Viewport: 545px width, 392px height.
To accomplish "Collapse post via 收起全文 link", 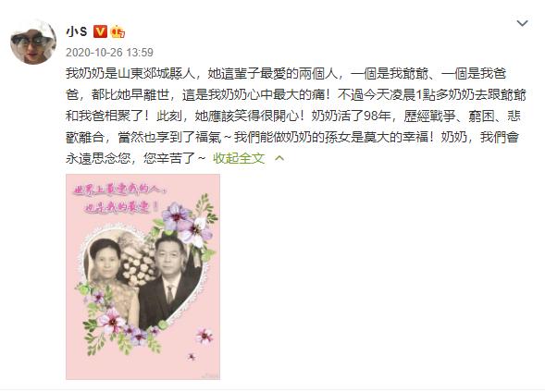I will (x=239, y=158).
